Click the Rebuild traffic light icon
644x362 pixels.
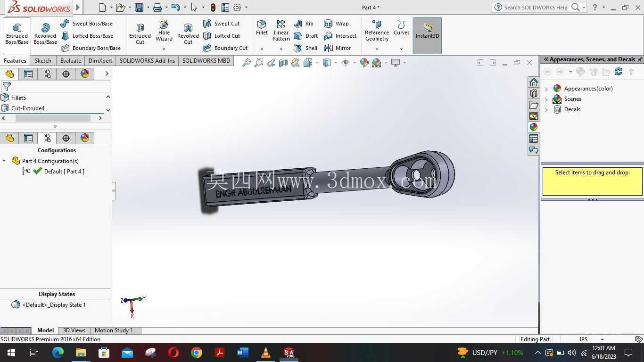point(213,8)
